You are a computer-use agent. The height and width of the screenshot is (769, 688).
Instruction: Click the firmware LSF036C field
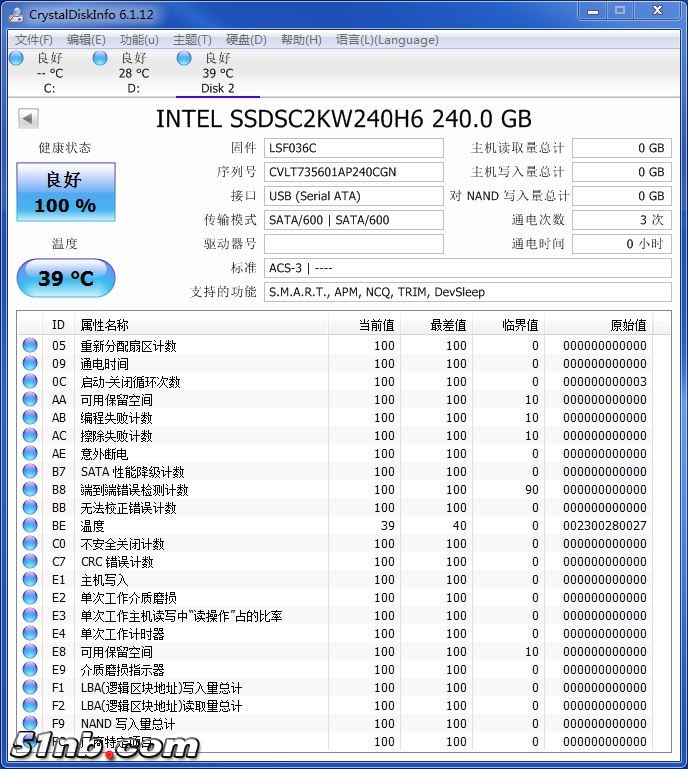click(353, 148)
